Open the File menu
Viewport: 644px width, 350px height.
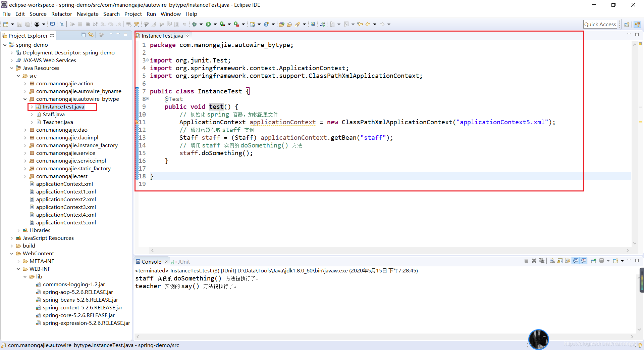click(x=6, y=14)
